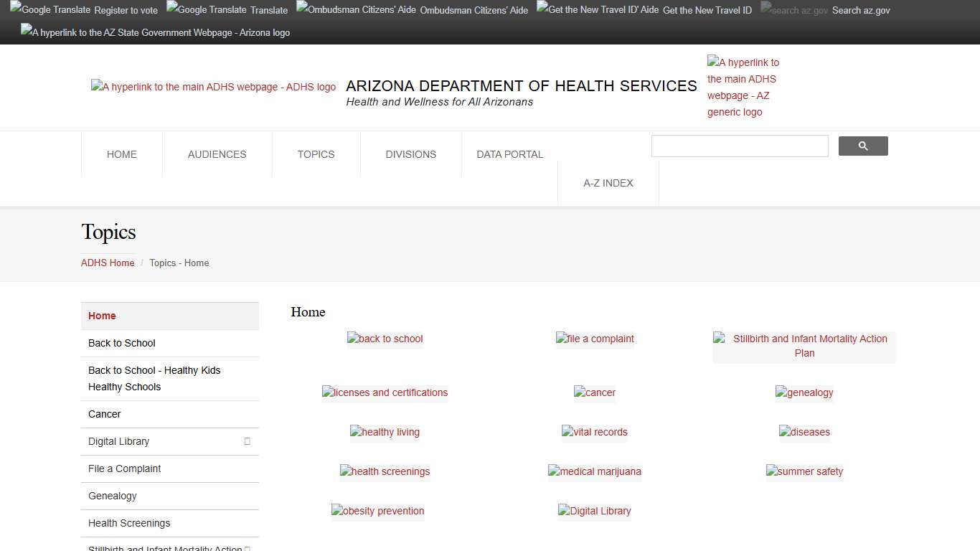This screenshot has width=980, height=551.
Task: Open the genealogy image tile
Action: 804,392
